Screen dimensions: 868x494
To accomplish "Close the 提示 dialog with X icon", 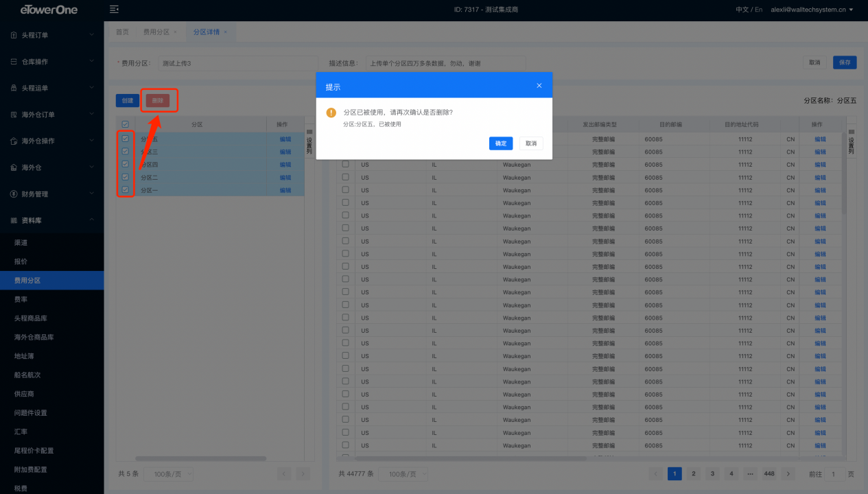I will 539,86.
